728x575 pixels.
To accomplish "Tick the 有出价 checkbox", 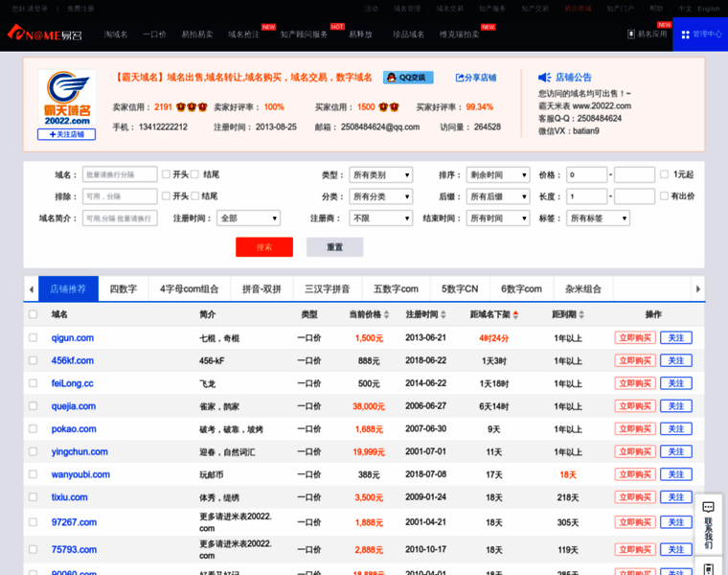I will (665, 196).
